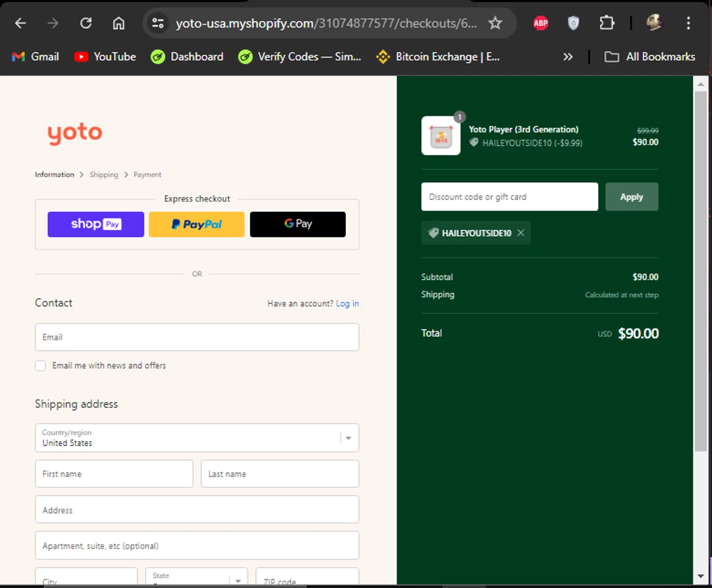Reload the checkout page
The width and height of the screenshot is (712, 588).
86,23
